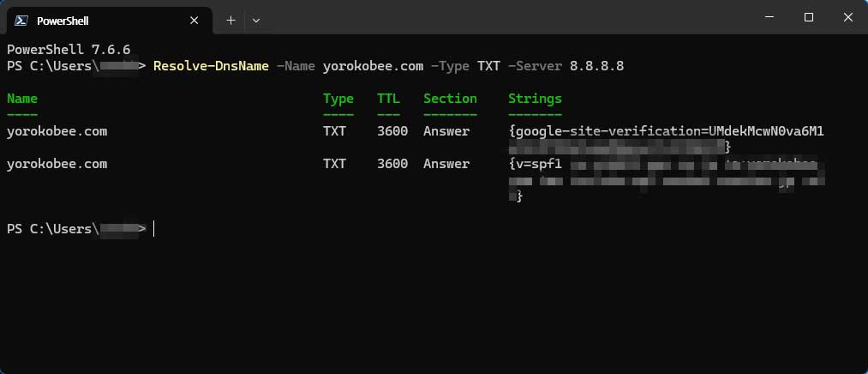
Task: Click the Type column header
Action: [x=338, y=99]
